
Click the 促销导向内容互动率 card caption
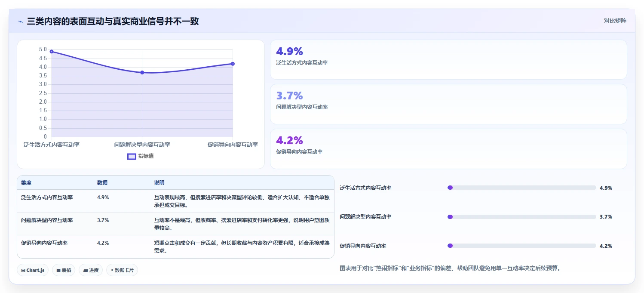(x=299, y=152)
